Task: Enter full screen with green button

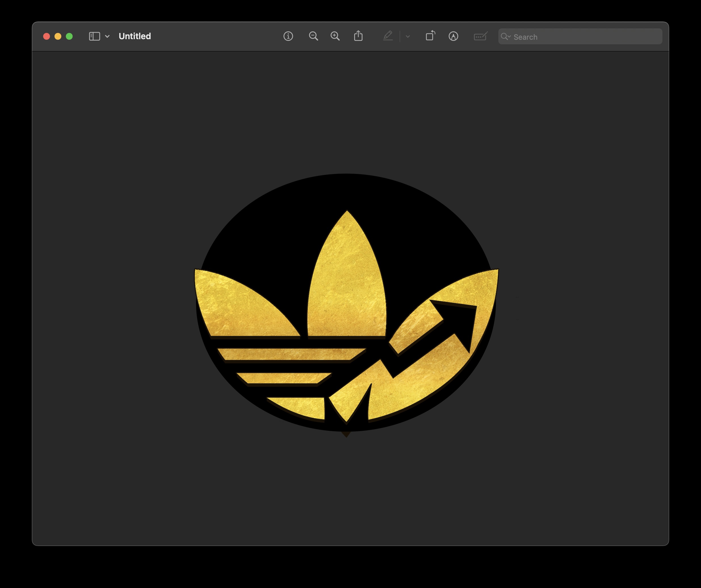Action: click(70, 36)
